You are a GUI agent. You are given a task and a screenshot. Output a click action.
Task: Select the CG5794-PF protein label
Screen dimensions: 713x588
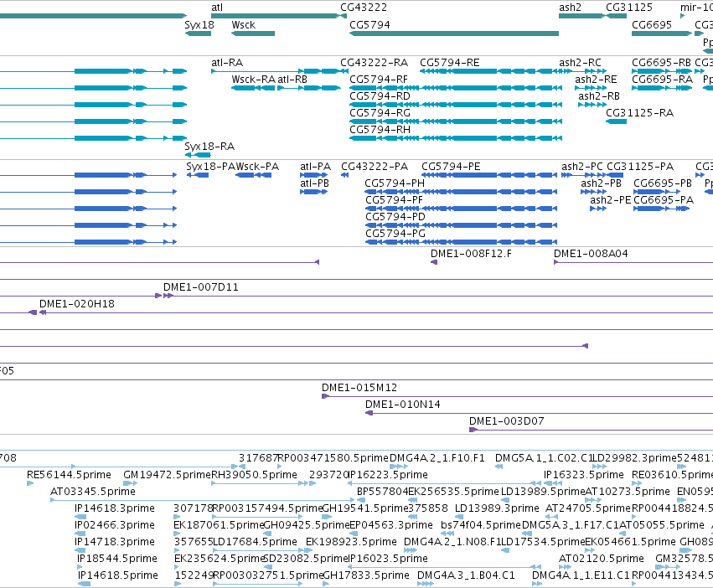tap(394, 199)
